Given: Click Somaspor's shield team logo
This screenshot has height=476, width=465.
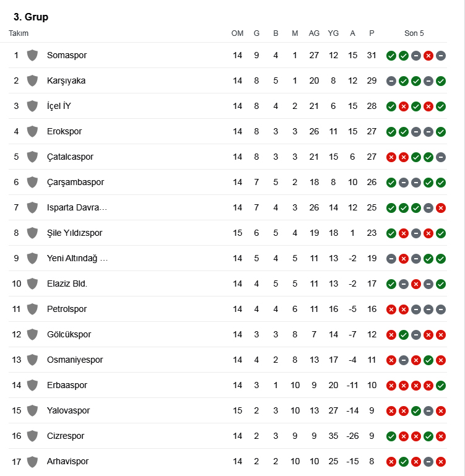Looking at the screenshot, I should (x=32, y=56).
